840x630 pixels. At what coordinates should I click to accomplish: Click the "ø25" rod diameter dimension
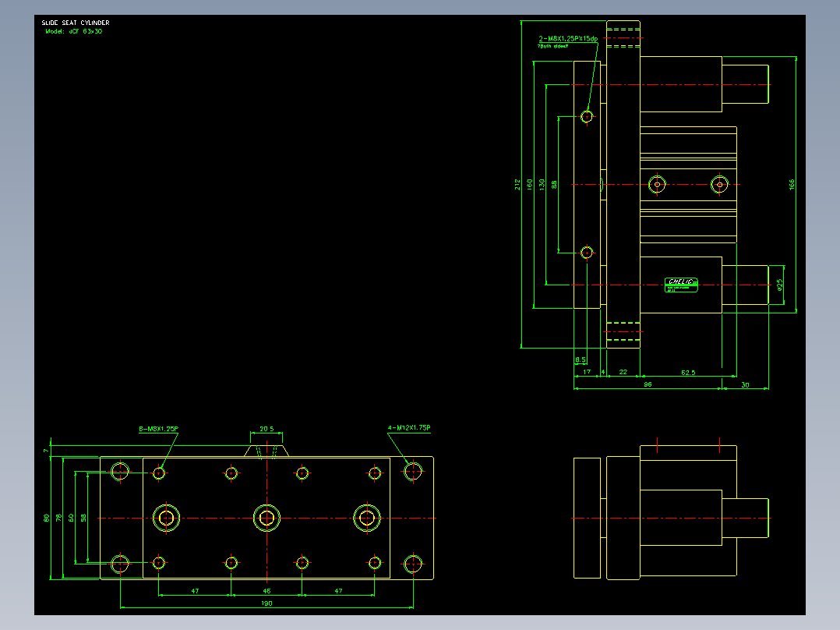pyautogui.click(x=779, y=284)
